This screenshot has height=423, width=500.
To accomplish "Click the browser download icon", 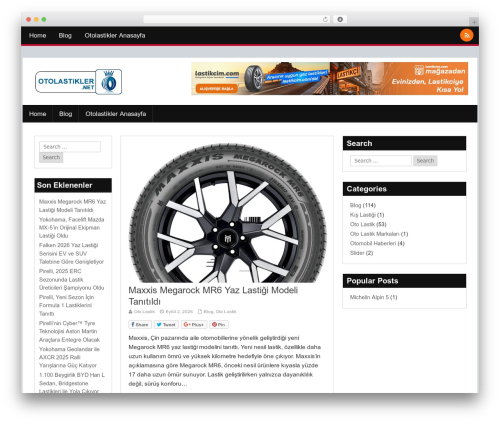I will pos(340,20).
